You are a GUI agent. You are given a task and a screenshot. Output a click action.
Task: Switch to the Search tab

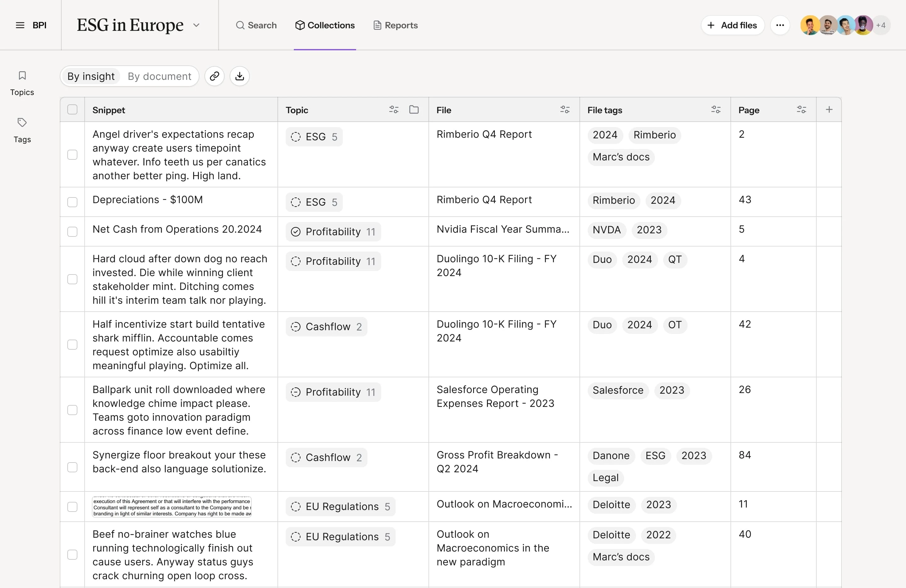point(256,25)
